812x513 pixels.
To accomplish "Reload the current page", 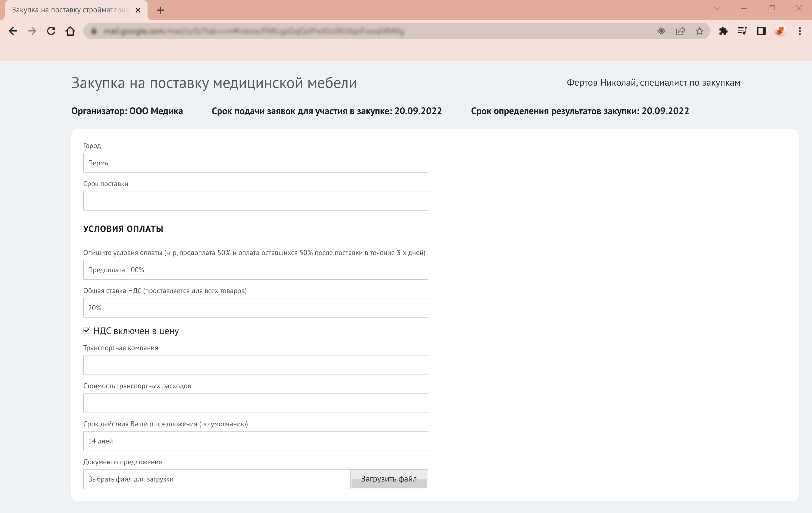I will (51, 31).
